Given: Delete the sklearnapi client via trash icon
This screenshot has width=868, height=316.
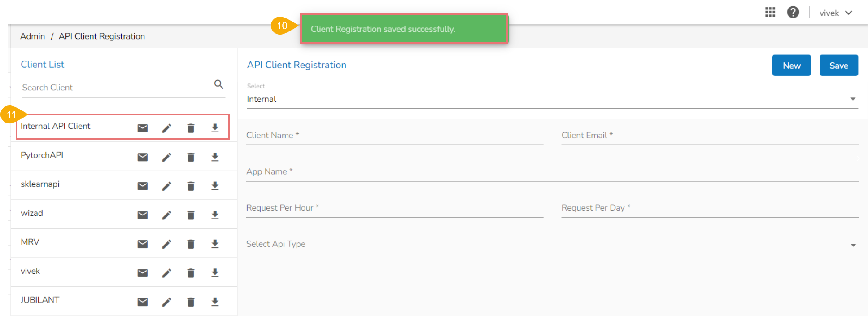Looking at the screenshot, I should [x=191, y=186].
